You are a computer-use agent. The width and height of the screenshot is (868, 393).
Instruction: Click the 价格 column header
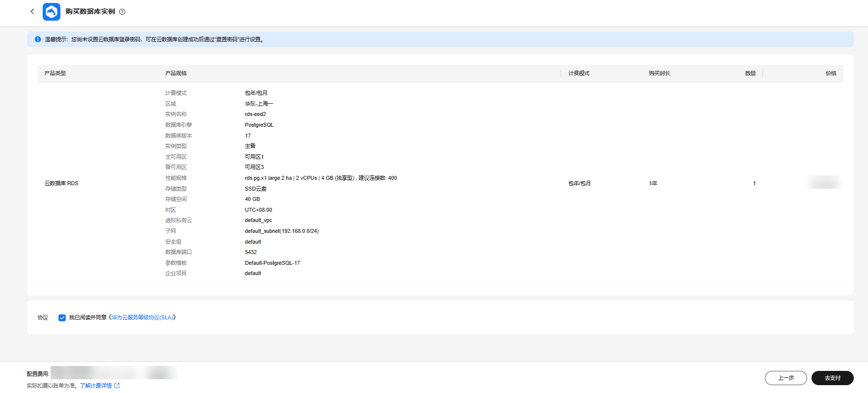click(x=831, y=73)
